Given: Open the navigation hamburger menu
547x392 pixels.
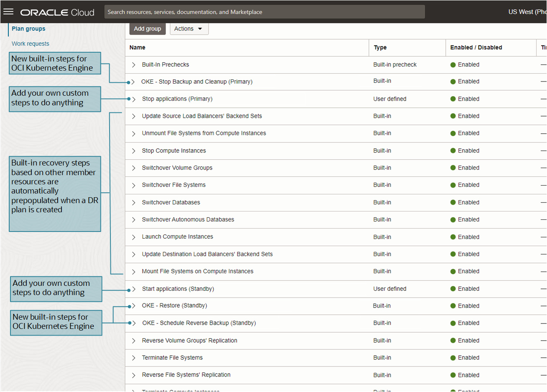Looking at the screenshot, I should pyautogui.click(x=8, y=11).
